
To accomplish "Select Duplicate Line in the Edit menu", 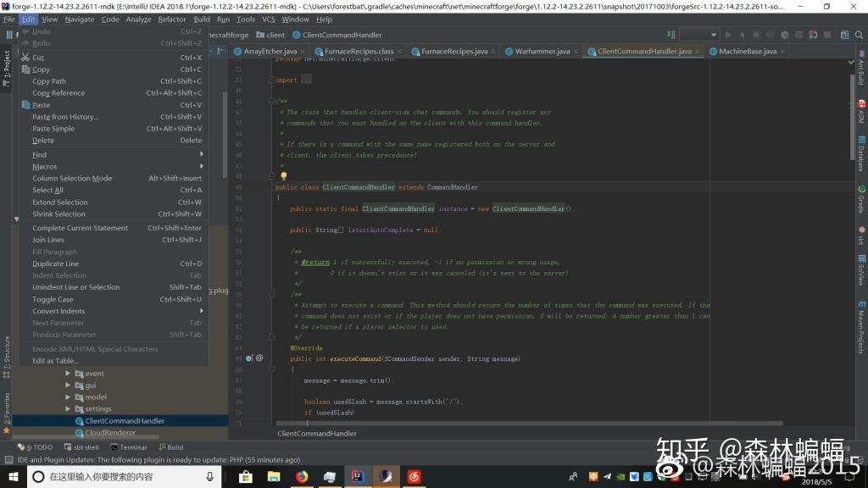I will [53, 263].
